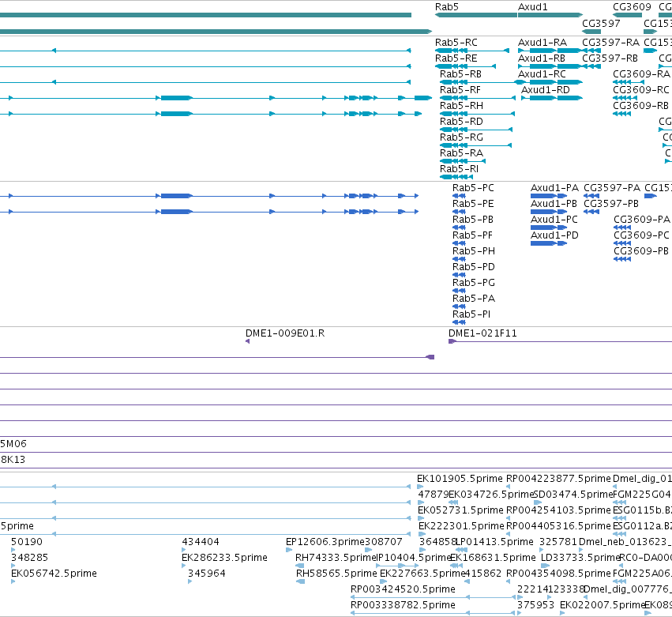The width and height of the screenshot is (672, 617).
Task: Click the Axud1-RD transcript label
Action: [x=546, y=90]
